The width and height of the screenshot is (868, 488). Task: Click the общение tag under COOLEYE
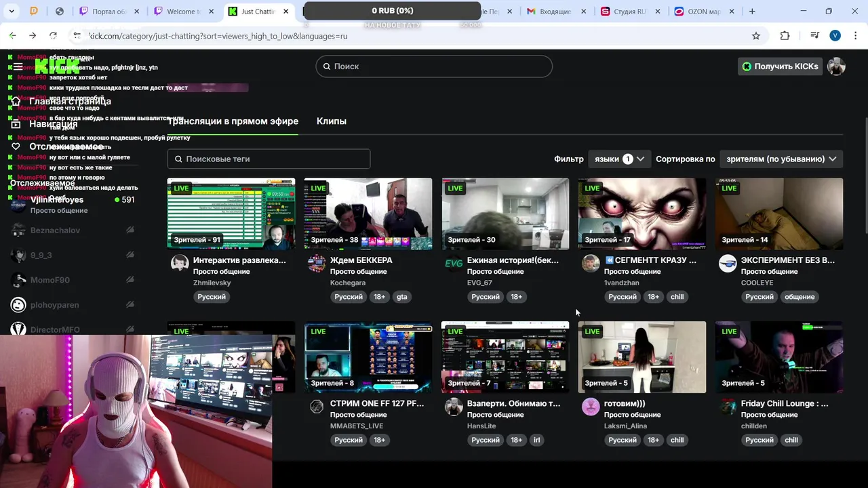(800, 297)
